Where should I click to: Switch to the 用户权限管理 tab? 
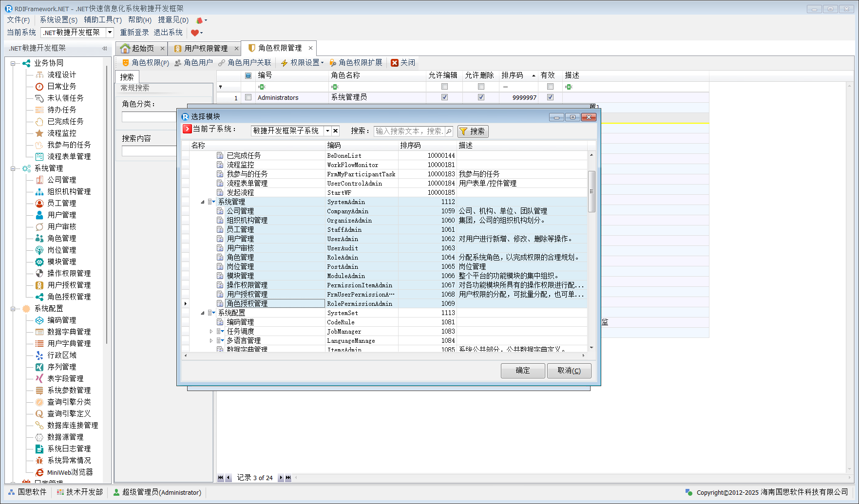pyautogui.click(x=206, y=48)
